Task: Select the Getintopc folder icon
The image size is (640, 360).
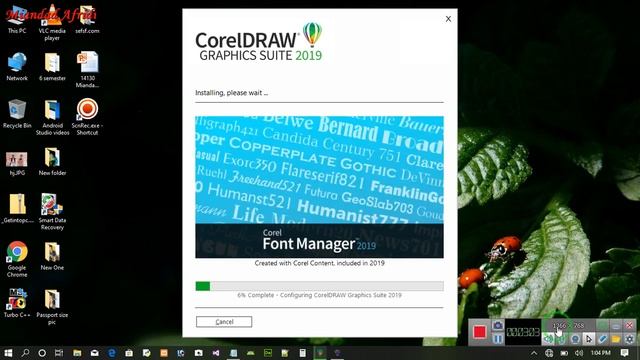Action: coord(18,209)
